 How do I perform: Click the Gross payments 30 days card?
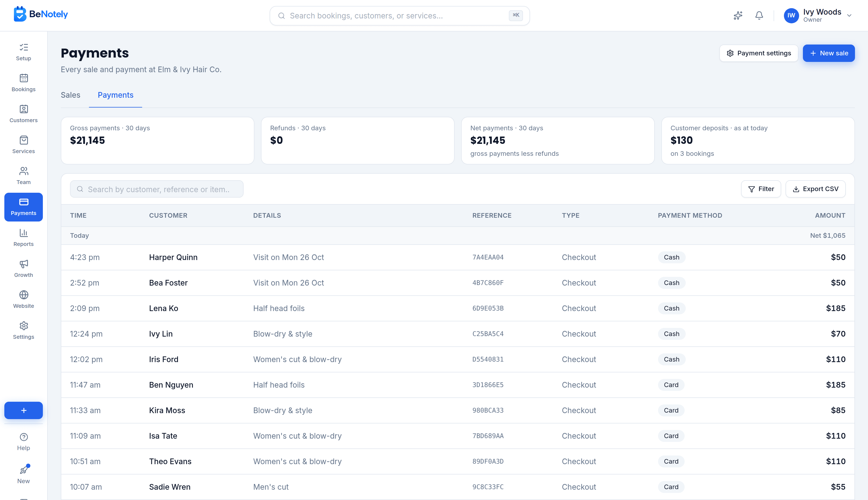pyautogui.click(x=158, y=140)
